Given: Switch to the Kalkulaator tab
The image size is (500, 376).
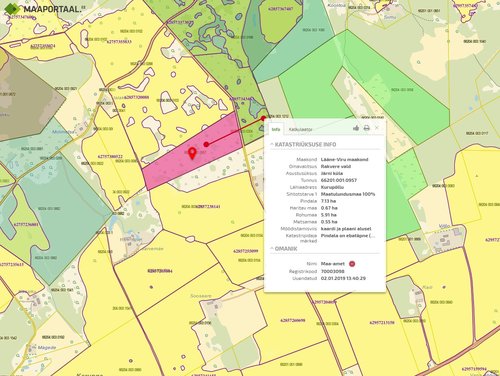Looking at the screenshot, I should coord(300,129).
